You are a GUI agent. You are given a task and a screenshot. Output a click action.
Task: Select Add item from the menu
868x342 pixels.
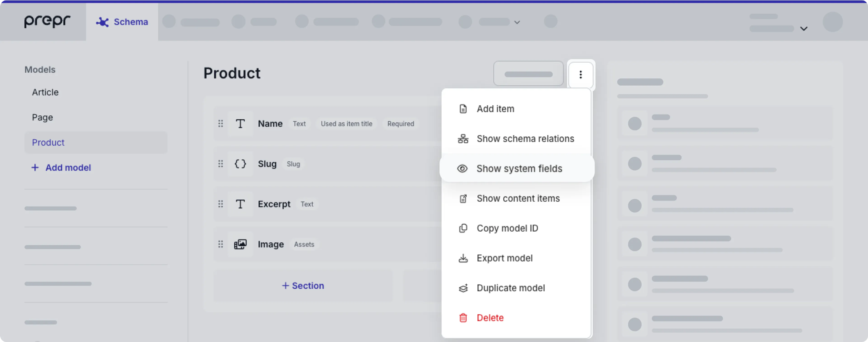(495, 109)
